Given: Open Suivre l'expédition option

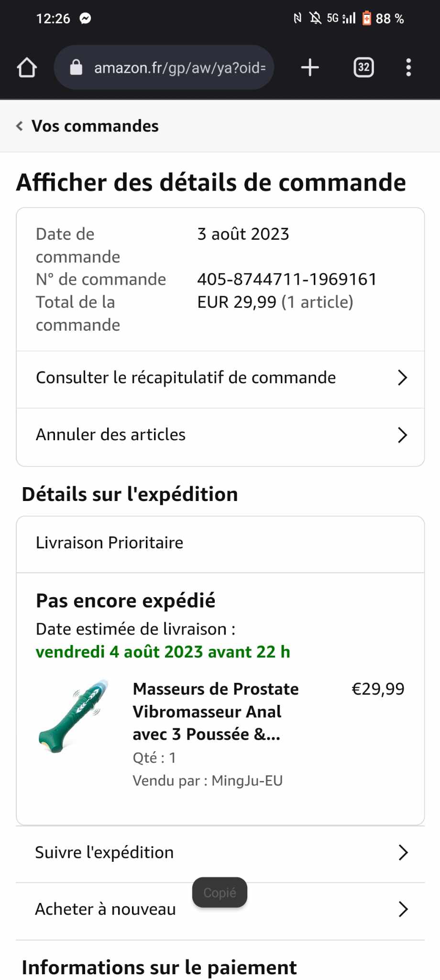Looking at the screenshot, I should click(x=104, y=852).
